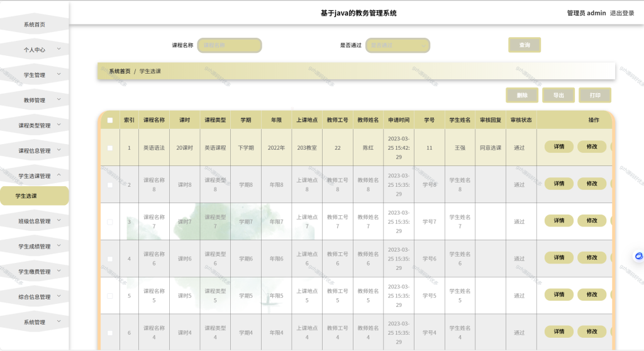
Task: Click the 同意选课 review reply cell
Action: click(491, 148)
